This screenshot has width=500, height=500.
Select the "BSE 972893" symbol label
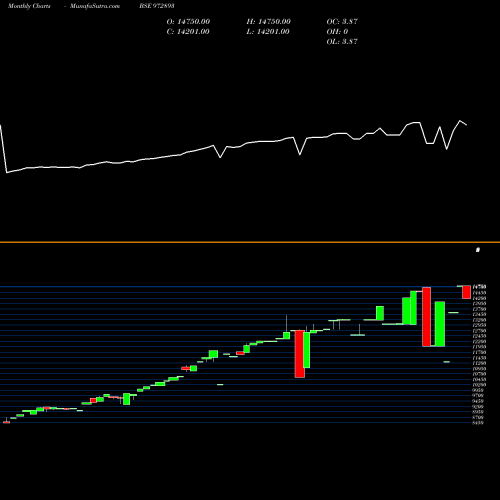pyautogui.click(x=157, y=6)
